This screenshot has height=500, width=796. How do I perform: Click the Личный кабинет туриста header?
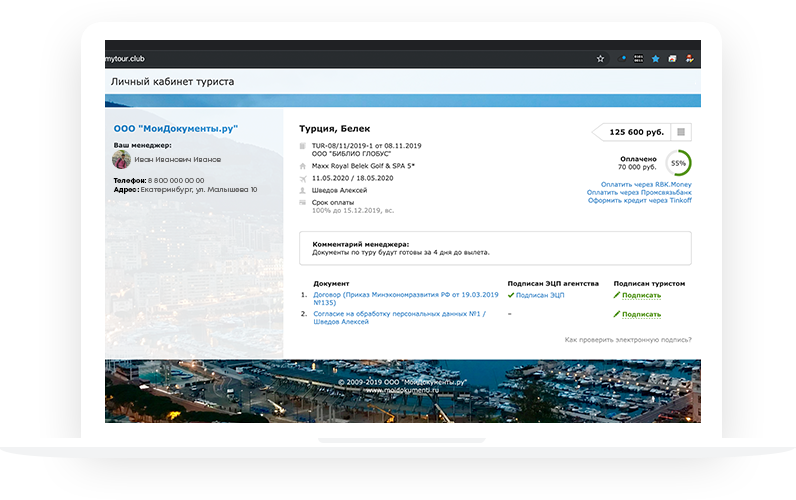[x=173, y=82]
